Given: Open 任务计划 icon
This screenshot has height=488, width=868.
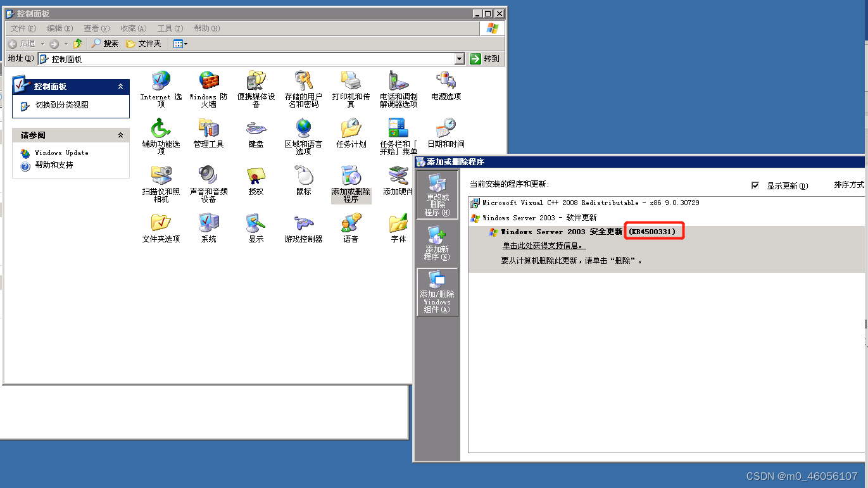Looking at the screenshot, I should coord(351,134).
